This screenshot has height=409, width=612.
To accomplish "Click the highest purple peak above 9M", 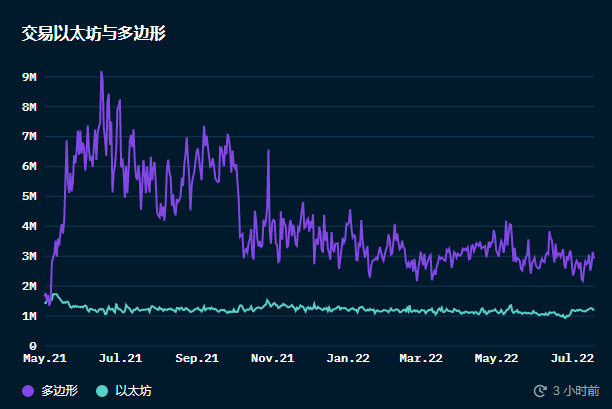I will click(101, 72).
